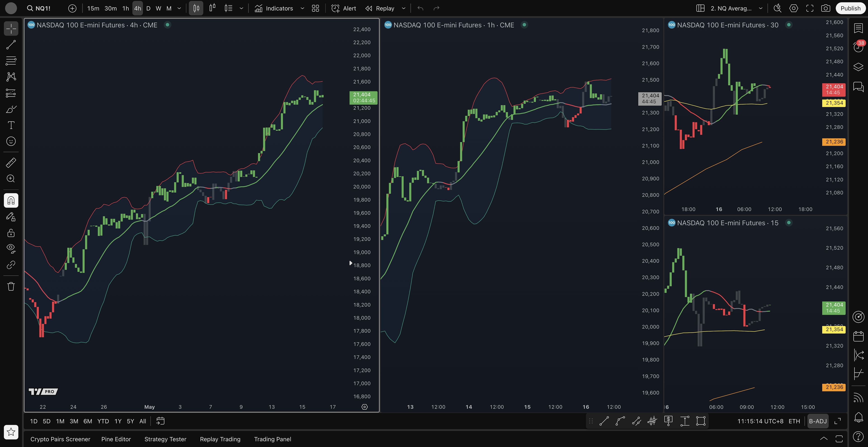Image resolution: width=868 pixels, height=447 pixels.
Task: Open the Pine Editor tab
Action: [x=116, y=439]
